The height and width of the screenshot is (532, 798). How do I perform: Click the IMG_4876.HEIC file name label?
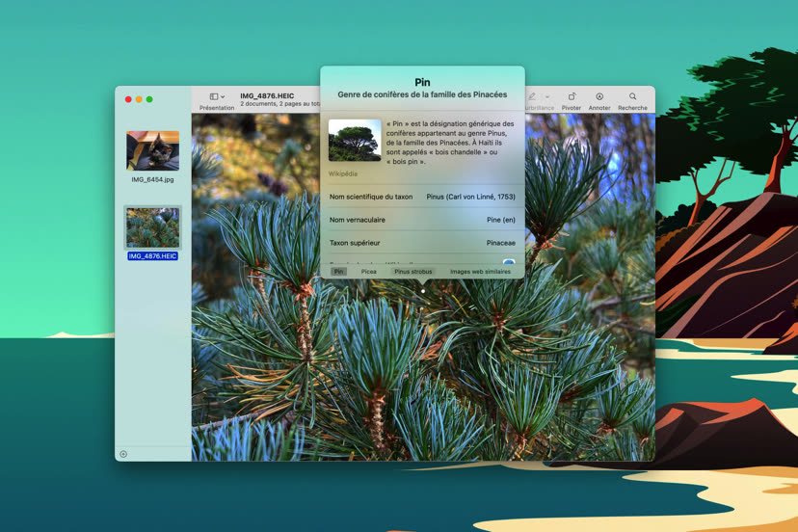[x=152, y=256]
